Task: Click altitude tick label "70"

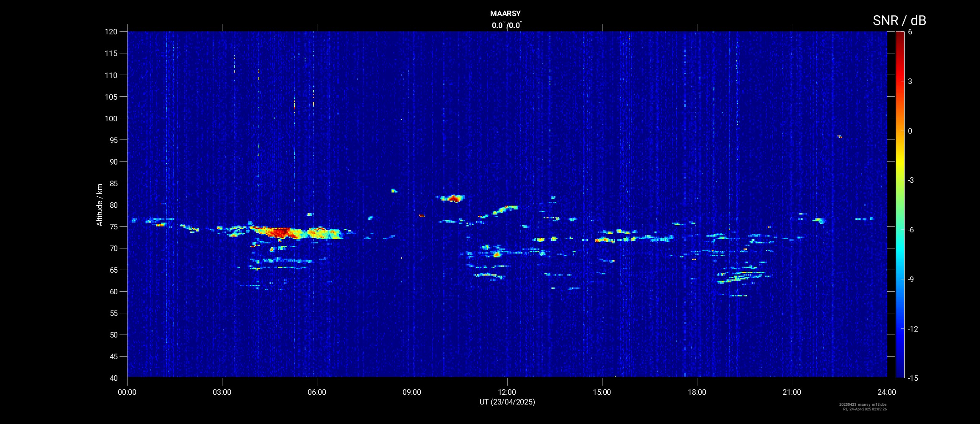Action: tap(113, 248)
